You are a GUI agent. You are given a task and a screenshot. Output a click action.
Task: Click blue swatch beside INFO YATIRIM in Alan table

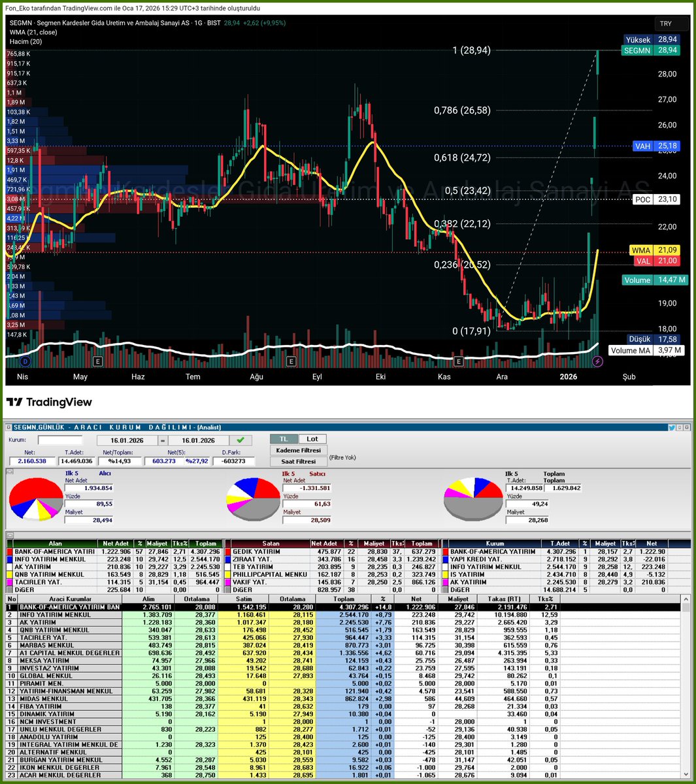[x=9, y=559]
